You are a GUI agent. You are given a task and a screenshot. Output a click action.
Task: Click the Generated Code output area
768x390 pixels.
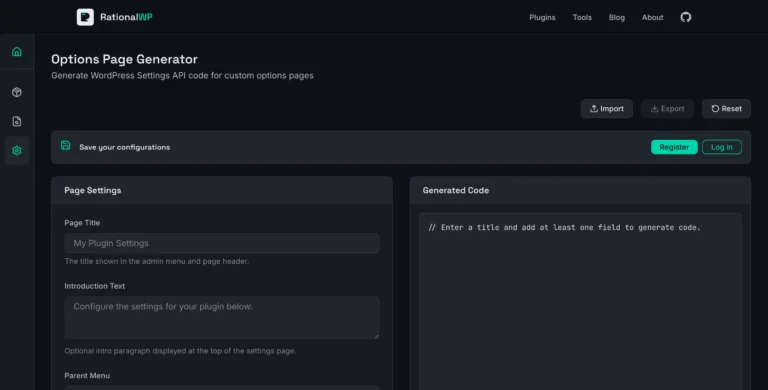point(580,301)
